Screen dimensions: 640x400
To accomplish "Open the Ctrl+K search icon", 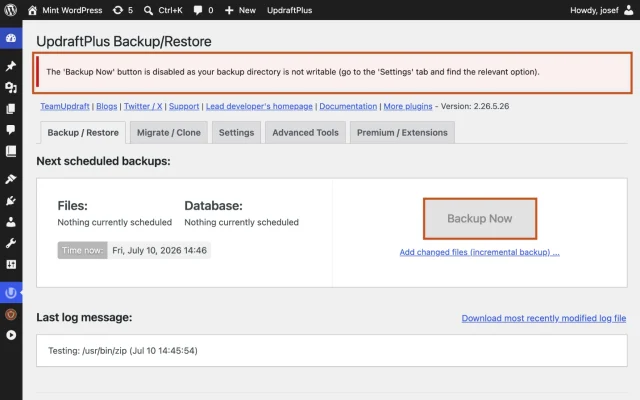I will click(x=148, y=10).
